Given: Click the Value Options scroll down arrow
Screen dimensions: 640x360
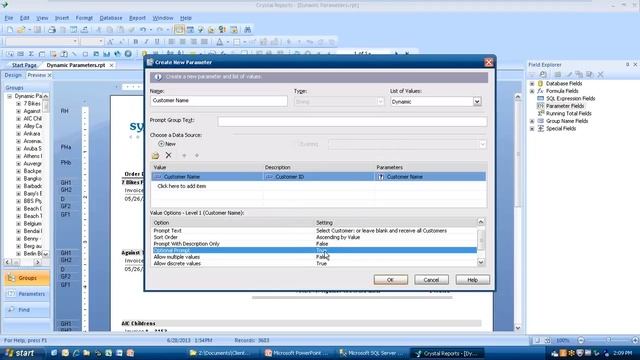Looking at the screenshot, I should 481,262.
